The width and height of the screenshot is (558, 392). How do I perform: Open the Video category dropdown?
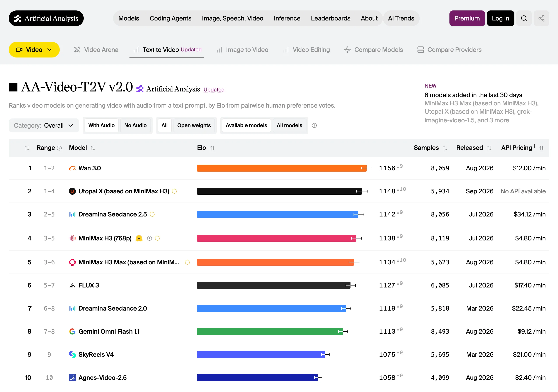click(34, 50)
